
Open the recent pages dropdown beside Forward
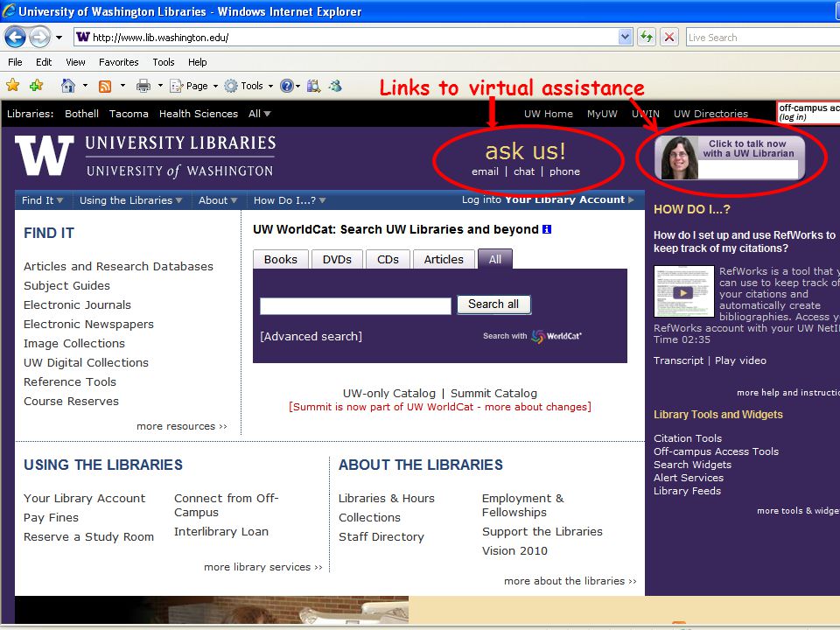point(59,38)
